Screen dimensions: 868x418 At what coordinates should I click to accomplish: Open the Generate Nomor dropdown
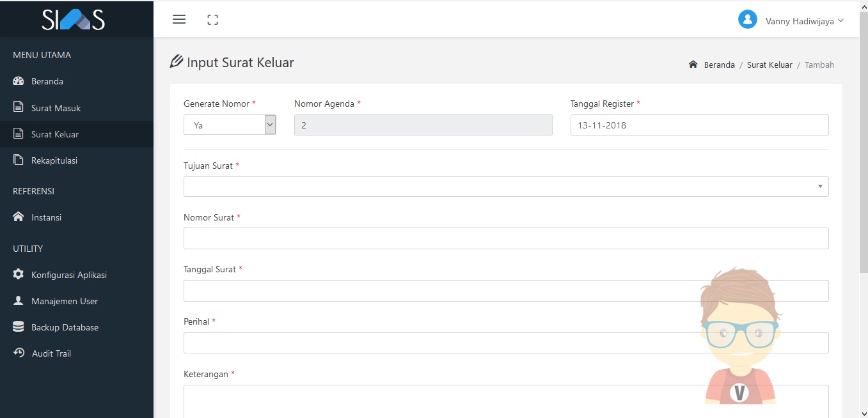(x=230, y=125)
